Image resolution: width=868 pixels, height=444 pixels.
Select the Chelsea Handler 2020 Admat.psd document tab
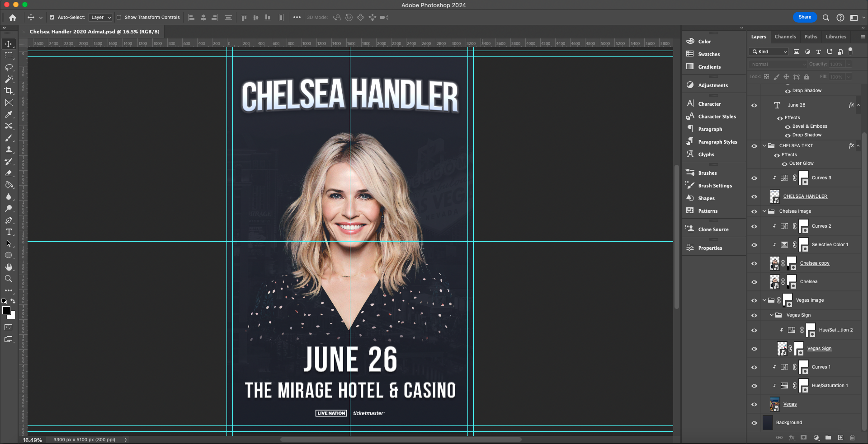click(94, 32)
